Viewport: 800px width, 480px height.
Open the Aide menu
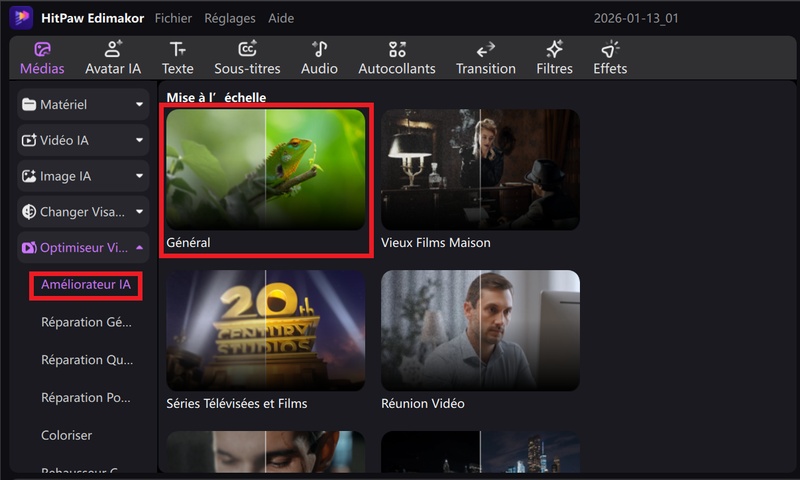coord(281,18)
